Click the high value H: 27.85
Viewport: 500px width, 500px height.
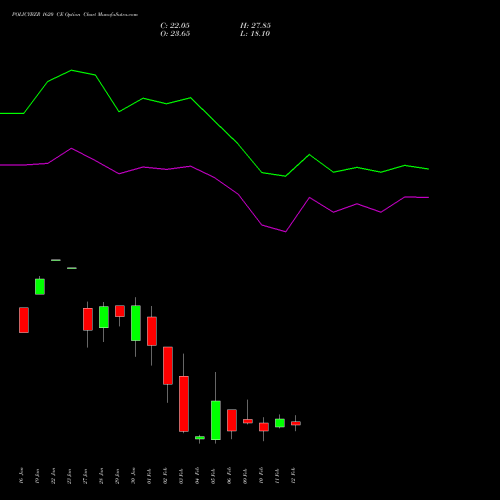point(255,26)
